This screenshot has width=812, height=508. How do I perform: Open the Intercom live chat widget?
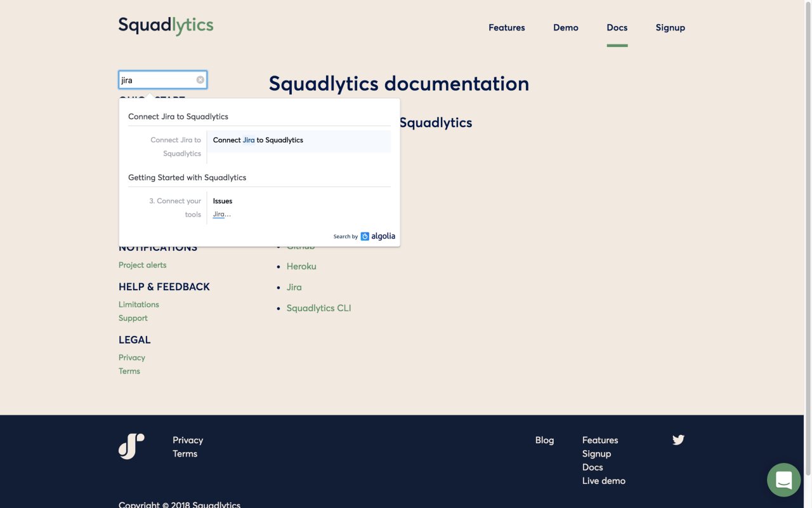[x=783, y=480]
